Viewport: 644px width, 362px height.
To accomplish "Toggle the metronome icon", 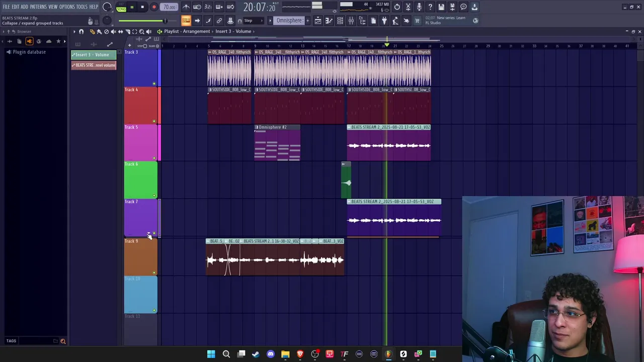I will coord(186,7).
